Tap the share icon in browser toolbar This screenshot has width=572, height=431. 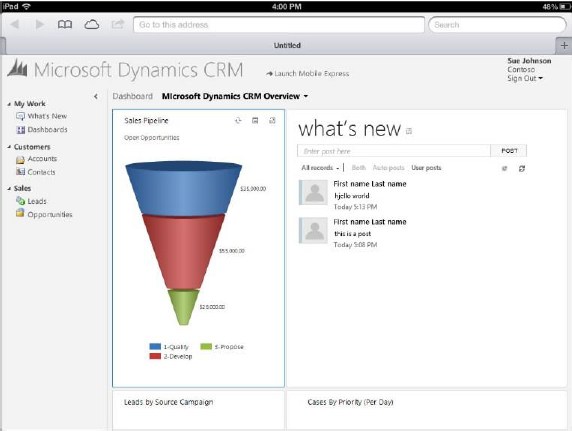click(117, 24)
